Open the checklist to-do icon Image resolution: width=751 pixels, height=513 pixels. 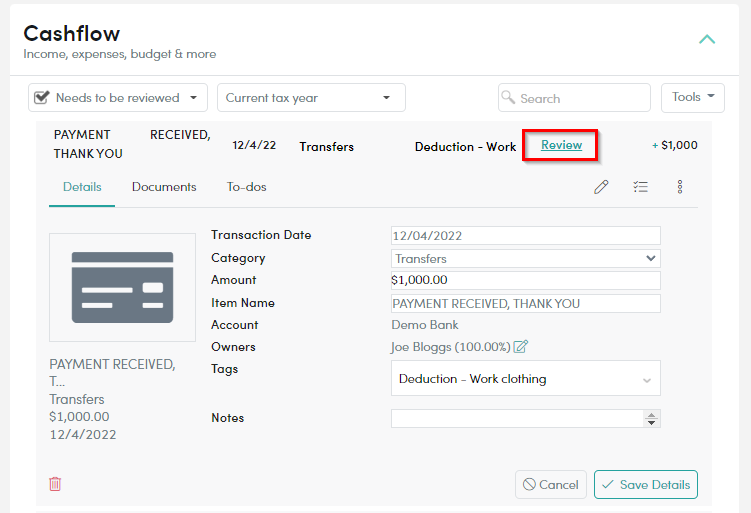click(x=640, y=187)
